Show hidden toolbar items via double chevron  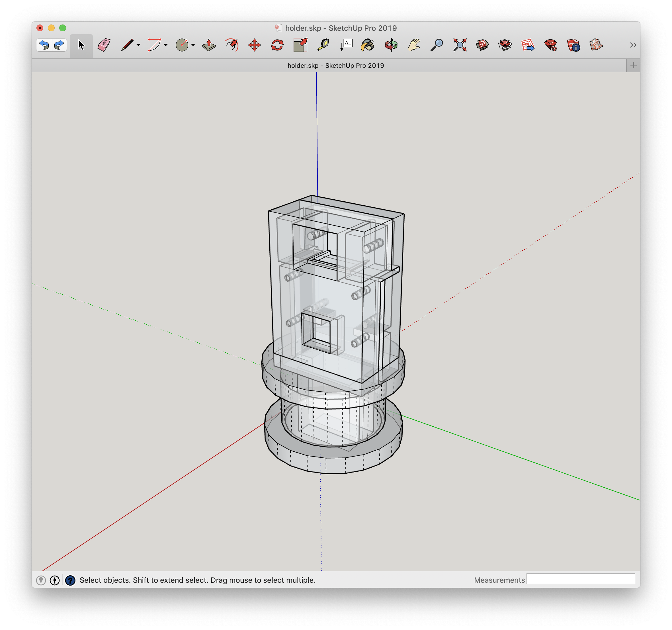coord(633,45)
